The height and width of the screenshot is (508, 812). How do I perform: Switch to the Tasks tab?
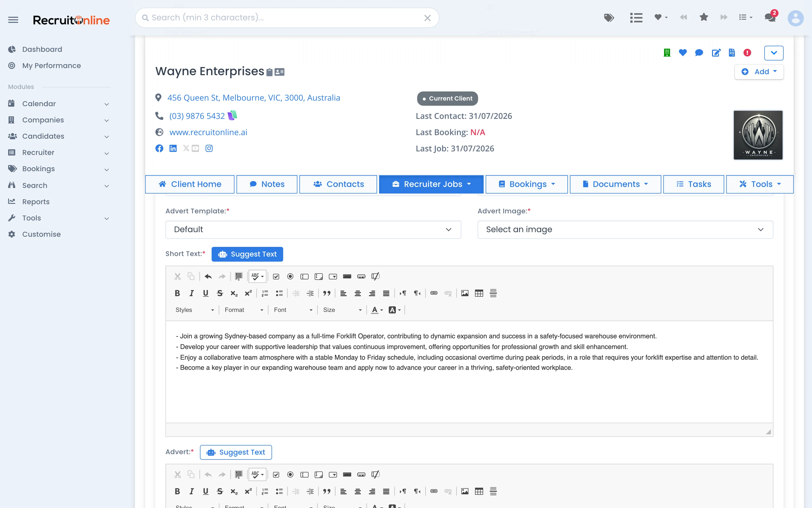pyautogui.click(x=693, y=184)
